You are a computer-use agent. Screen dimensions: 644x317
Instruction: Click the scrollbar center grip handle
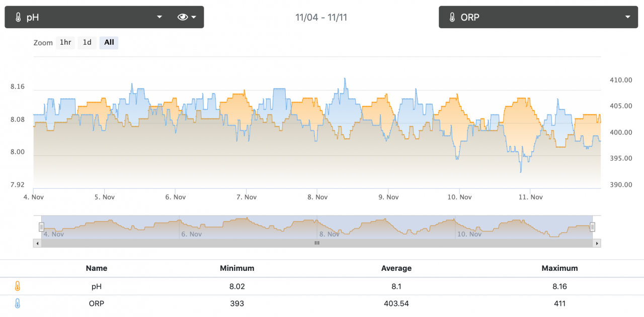point(317,243)
